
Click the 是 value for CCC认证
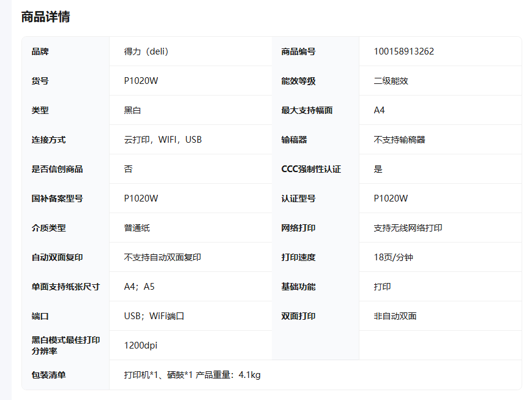(378, 169)
